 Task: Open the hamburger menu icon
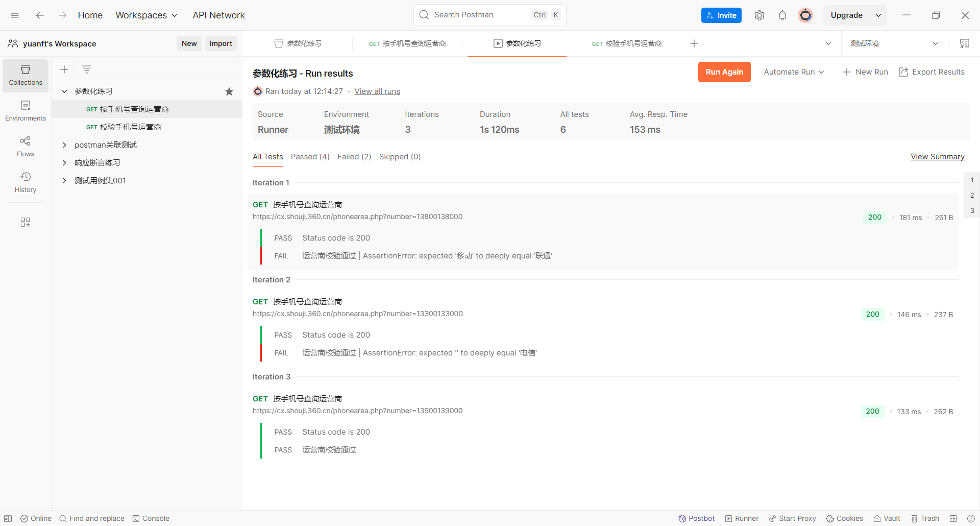15,15
